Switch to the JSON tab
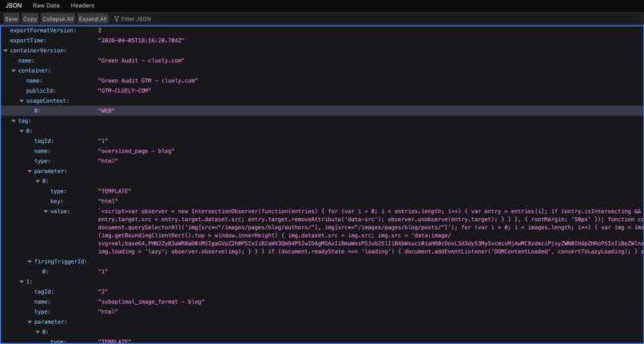The width and height of the screenshot is (644, 344). (x=14, y=6)
